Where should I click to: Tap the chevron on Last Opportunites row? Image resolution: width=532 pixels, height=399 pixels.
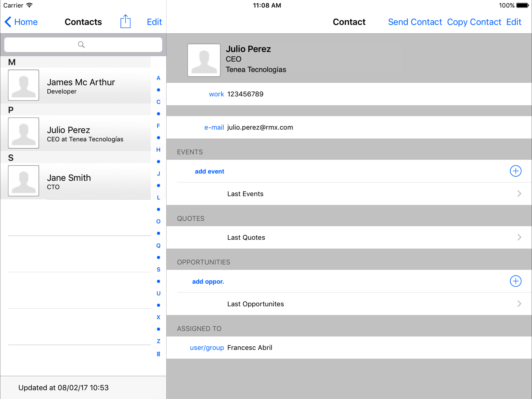click(x=520, y=304)
